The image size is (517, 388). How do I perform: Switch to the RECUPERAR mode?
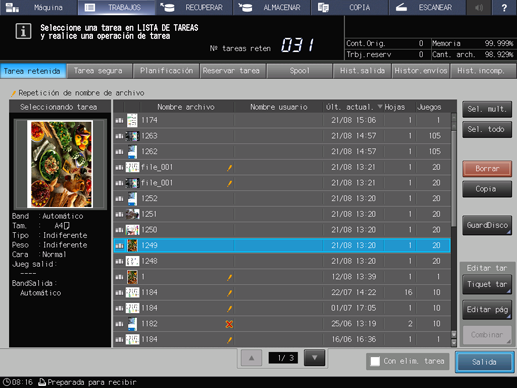point(194,7)
